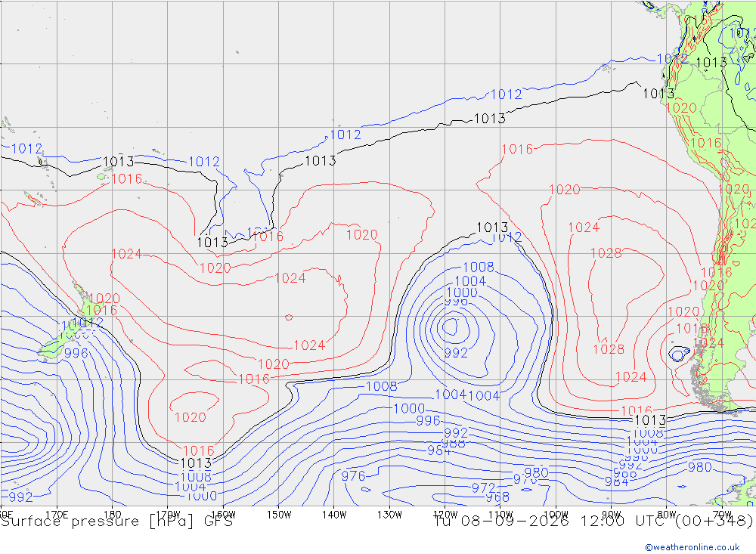Click the blue 976 isobar label

[353, 476]
